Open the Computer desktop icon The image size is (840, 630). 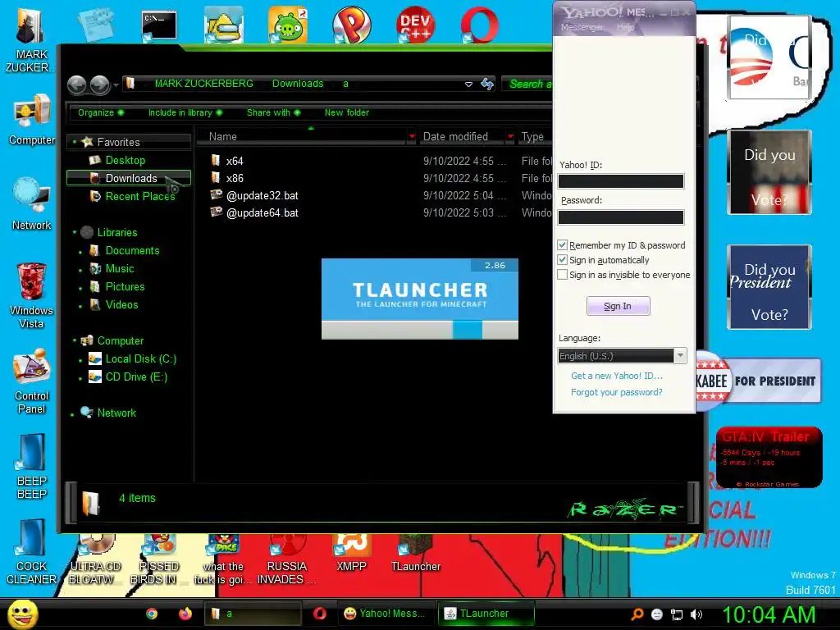point(32,119)
